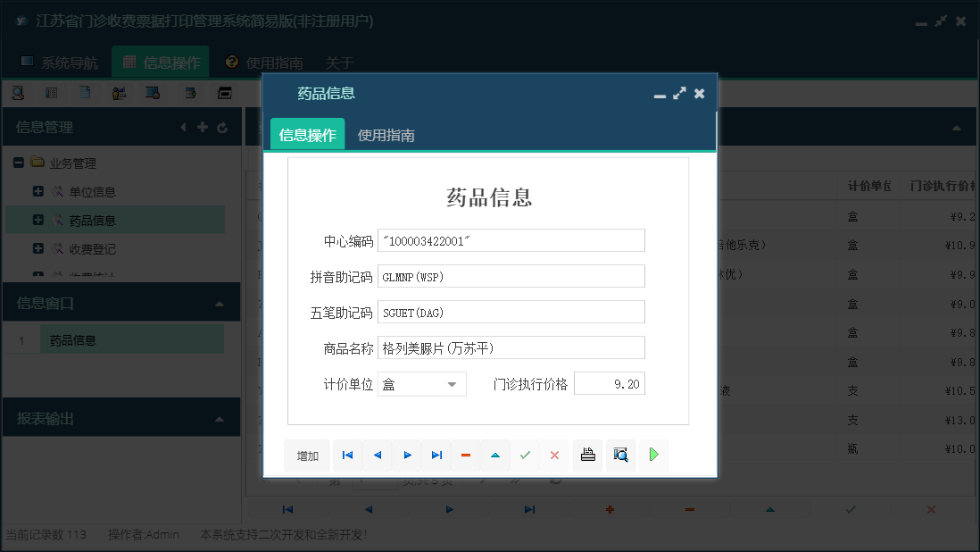Click inside the 门诊执行价格 price field
This screenshot has height=552, width=980.
tap(610, 383)
